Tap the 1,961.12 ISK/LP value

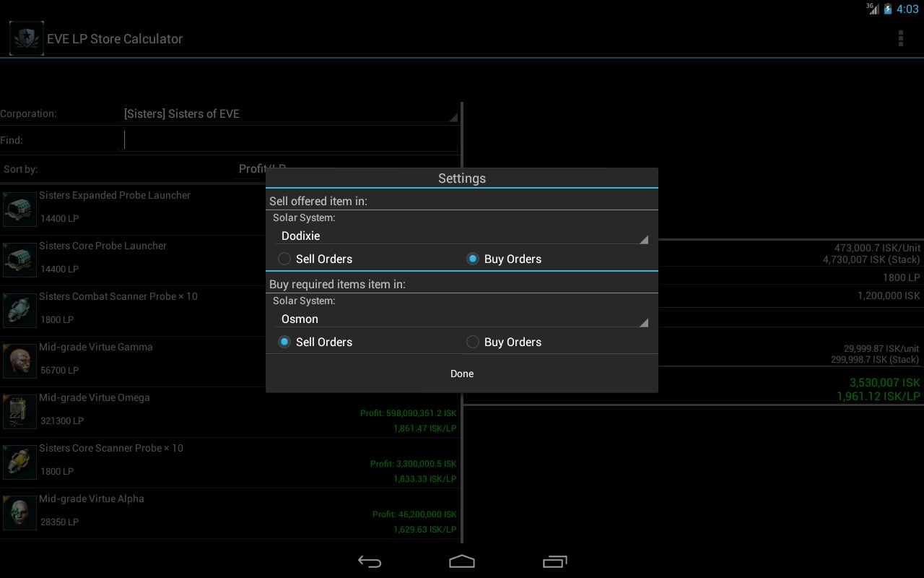click(879, 397)
